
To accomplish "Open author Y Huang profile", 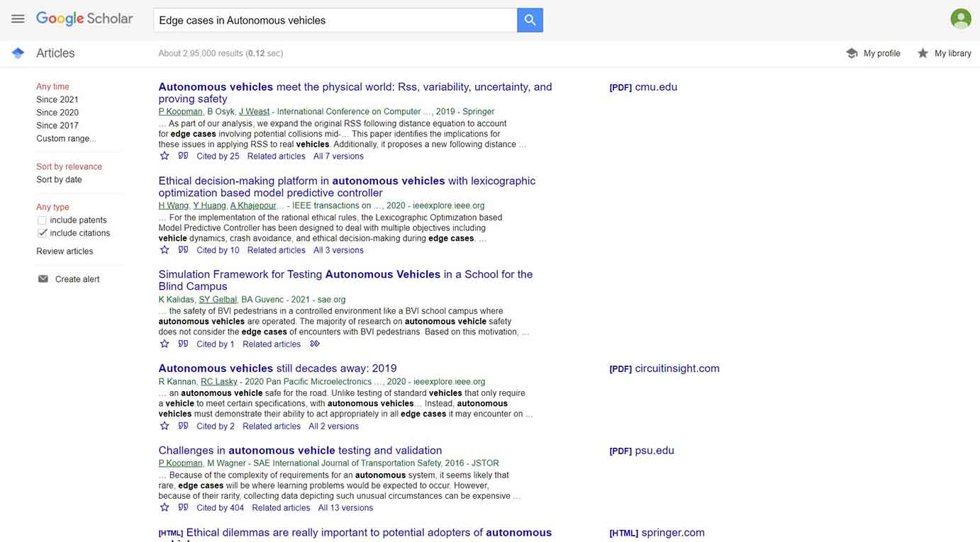I will pos(209,205).
